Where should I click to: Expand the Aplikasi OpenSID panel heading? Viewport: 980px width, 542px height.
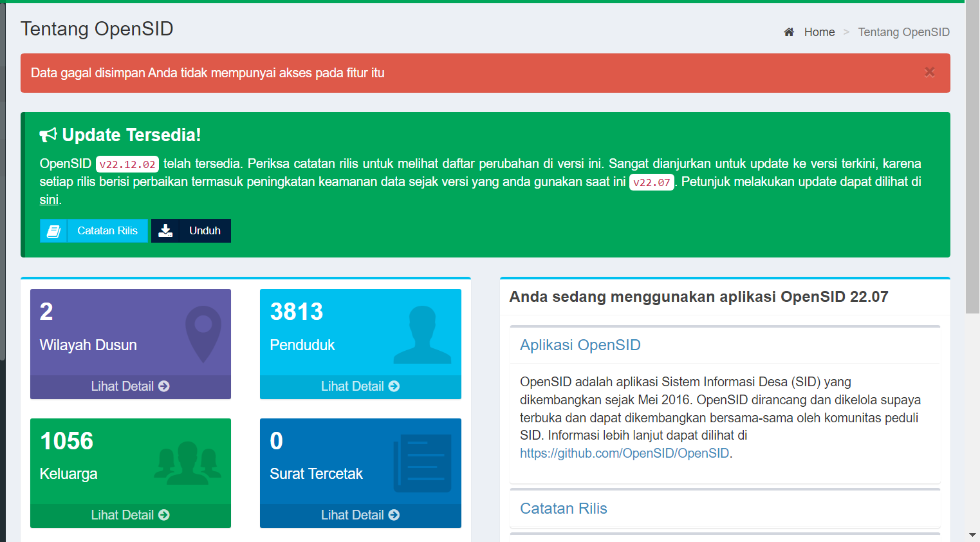(x=580, y=345)
